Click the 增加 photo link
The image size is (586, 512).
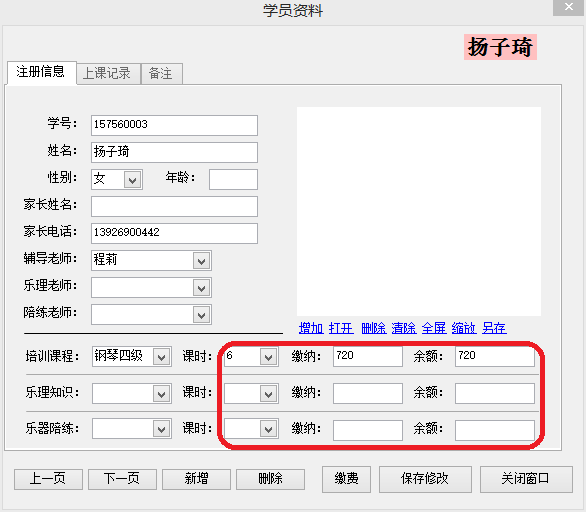pyautogui.click(x=311, y=328)
